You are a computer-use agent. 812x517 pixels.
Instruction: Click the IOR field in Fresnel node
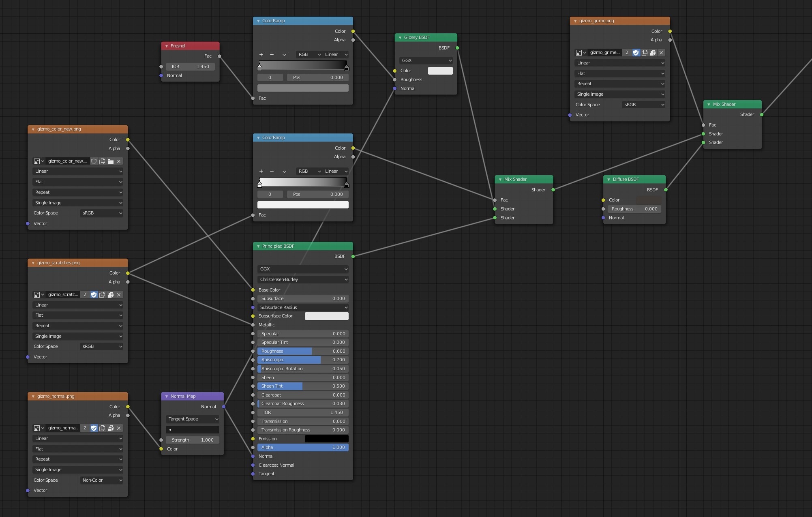191,67
